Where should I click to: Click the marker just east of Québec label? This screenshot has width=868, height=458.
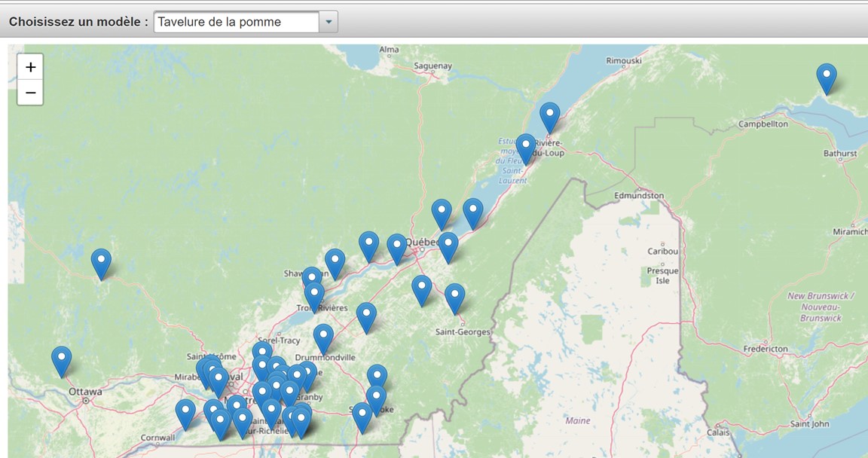448,246
